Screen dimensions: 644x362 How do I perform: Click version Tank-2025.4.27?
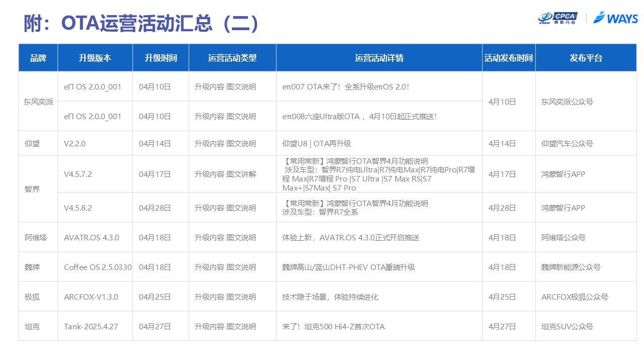[x=91, y=326]
